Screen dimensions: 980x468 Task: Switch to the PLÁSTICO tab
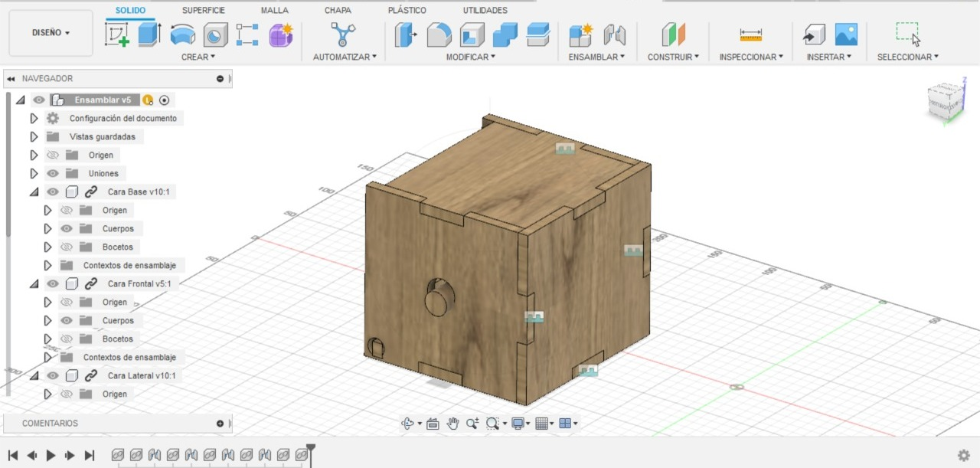click(408, 10)
